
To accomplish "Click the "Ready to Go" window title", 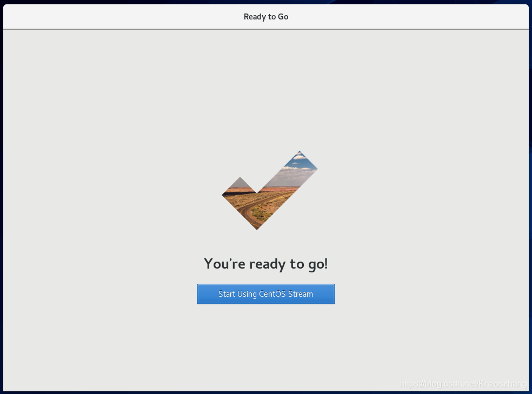I will pos(266,17).
